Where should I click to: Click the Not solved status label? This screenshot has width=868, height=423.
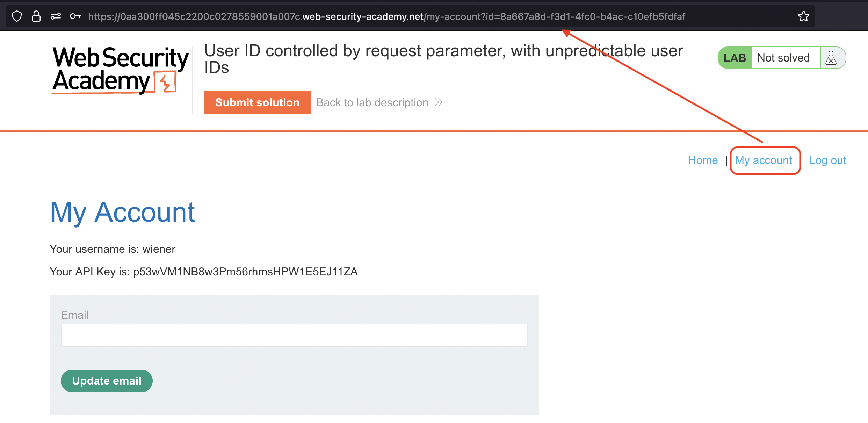[x=783, y=58]
